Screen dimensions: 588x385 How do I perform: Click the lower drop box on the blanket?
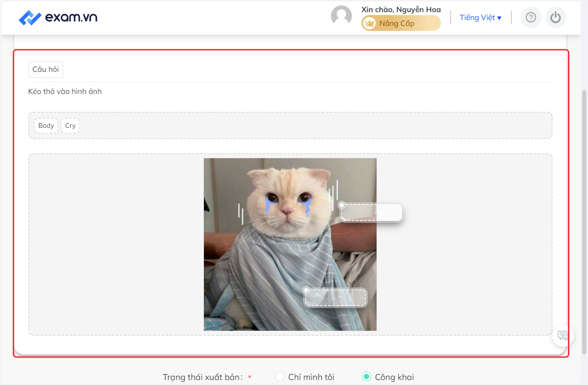click(x=336, y=297)
